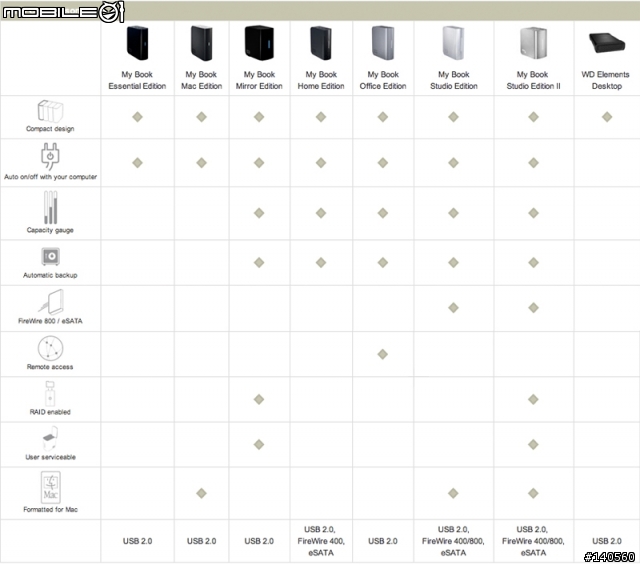Click the 'Capacity gauge' row label
This screenshot has height=565, width=640.
pos(50,230)
